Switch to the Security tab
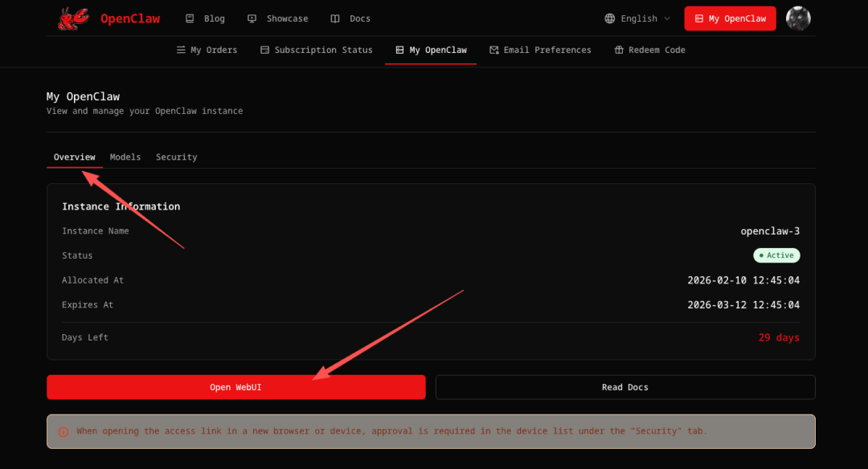Screen dimensions: 868x469 pyautogui.click(x=176, y=157)
